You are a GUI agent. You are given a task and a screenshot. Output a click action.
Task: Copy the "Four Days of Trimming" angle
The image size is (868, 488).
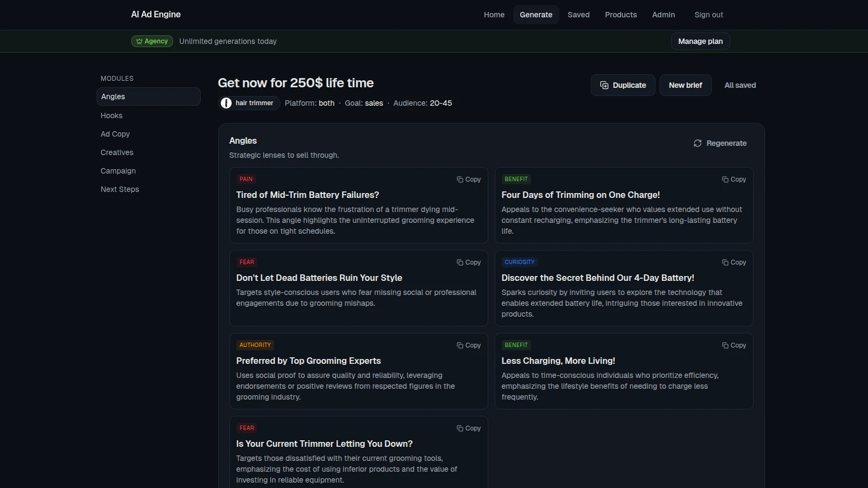point(734,179)
